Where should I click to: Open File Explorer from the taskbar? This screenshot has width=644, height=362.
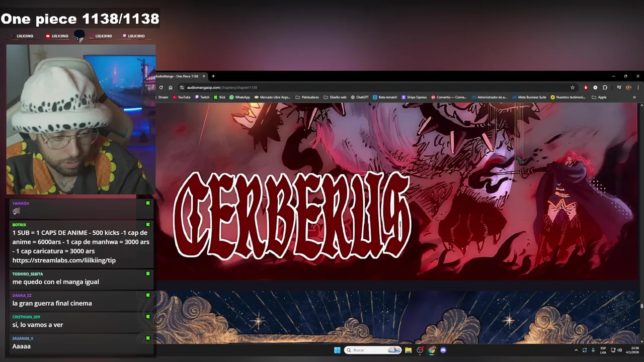coord(409,350)
